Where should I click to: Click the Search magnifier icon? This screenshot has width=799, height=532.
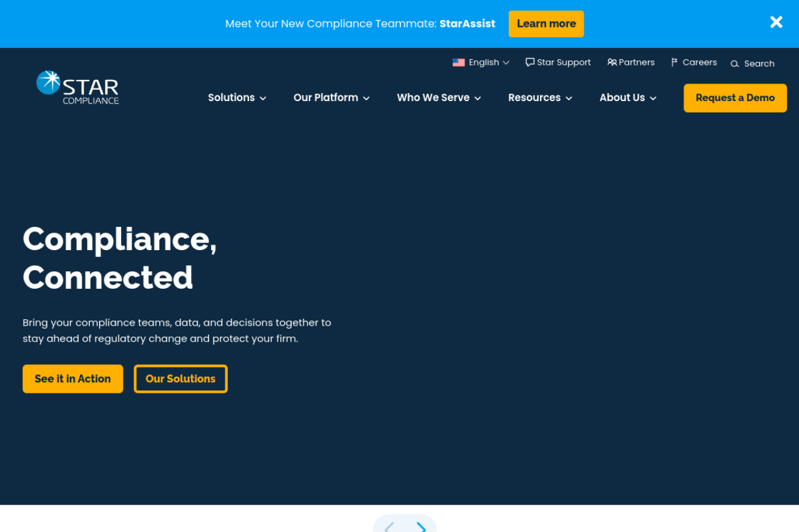click(735, 64)
